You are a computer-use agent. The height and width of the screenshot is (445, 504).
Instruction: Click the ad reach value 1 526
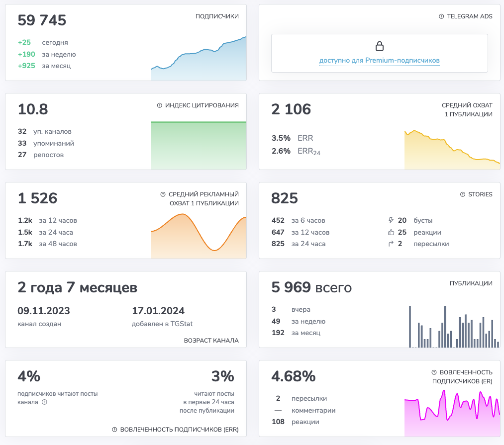point(38,198)
